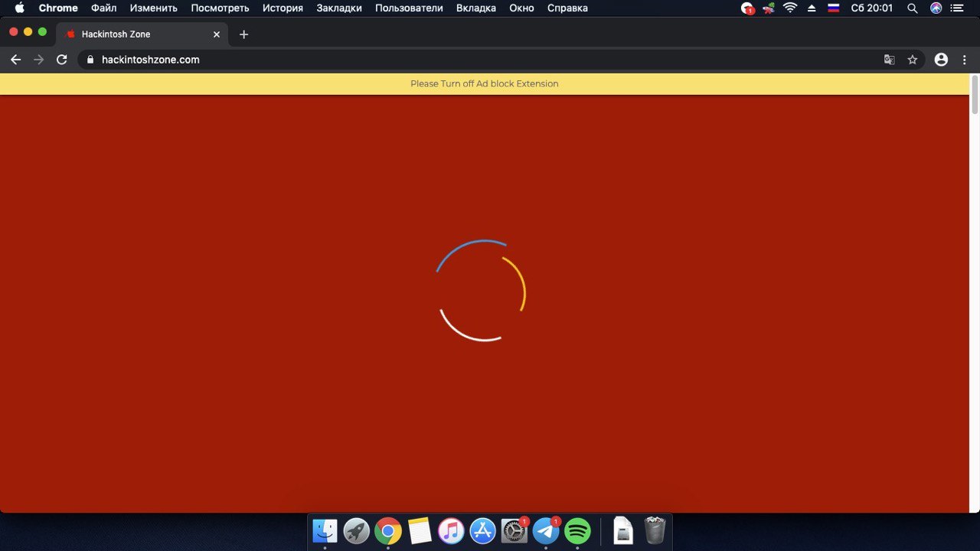Open a new tab with plus button
The image size is (980, 551).
pyautogui.click(x=243, y=34)
